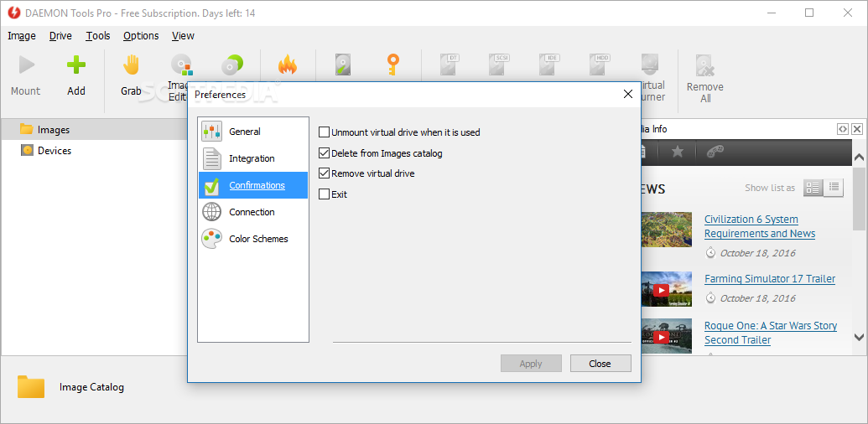The width and height of the screenshot is (868, 424).
Task: Open the Image Editor disc icon
Action: click(x=181, y=65)
